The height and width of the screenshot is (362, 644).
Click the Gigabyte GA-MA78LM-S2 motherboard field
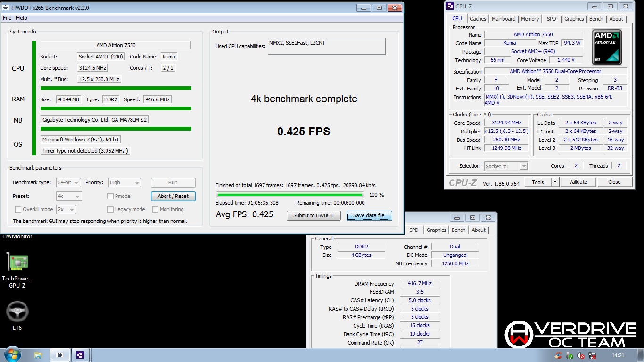[x=95, y=120]
